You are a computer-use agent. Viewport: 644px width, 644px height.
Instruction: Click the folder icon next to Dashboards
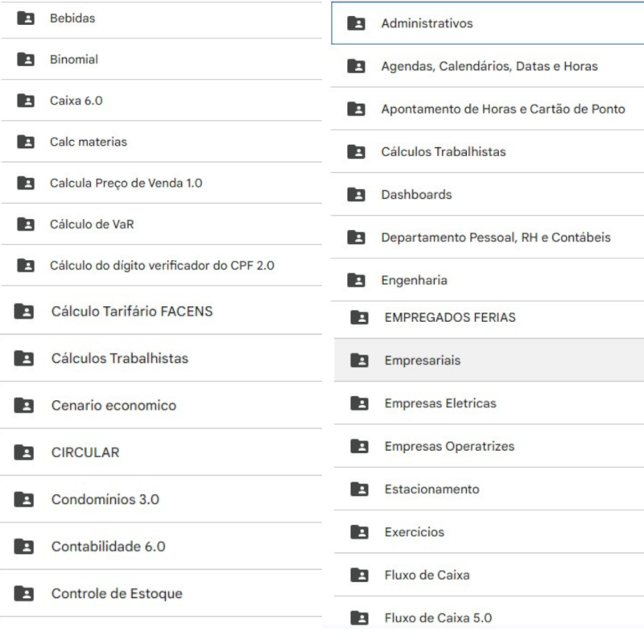point(356,195)
